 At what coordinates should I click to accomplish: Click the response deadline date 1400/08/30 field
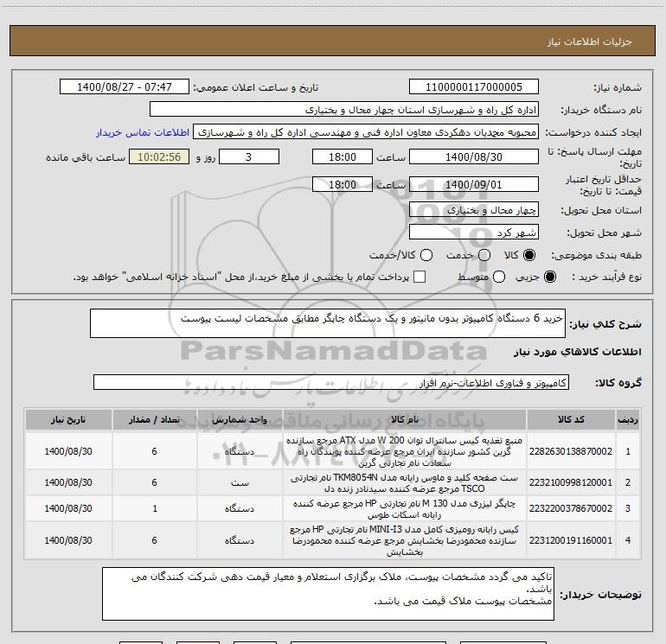pos(474,156)
